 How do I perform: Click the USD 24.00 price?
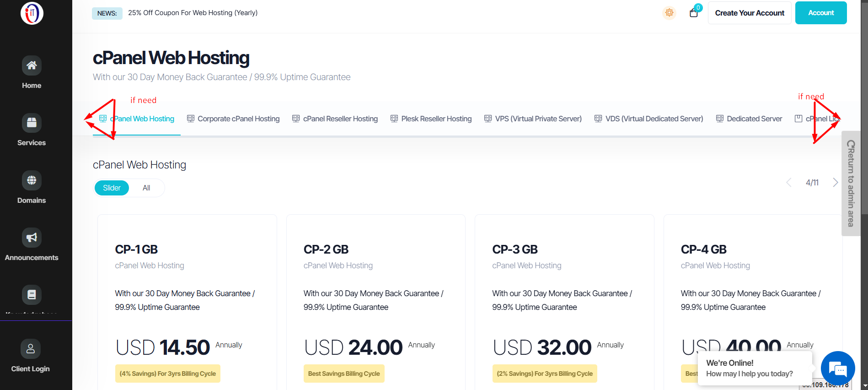pyautogui.click(x=354, y=347)
